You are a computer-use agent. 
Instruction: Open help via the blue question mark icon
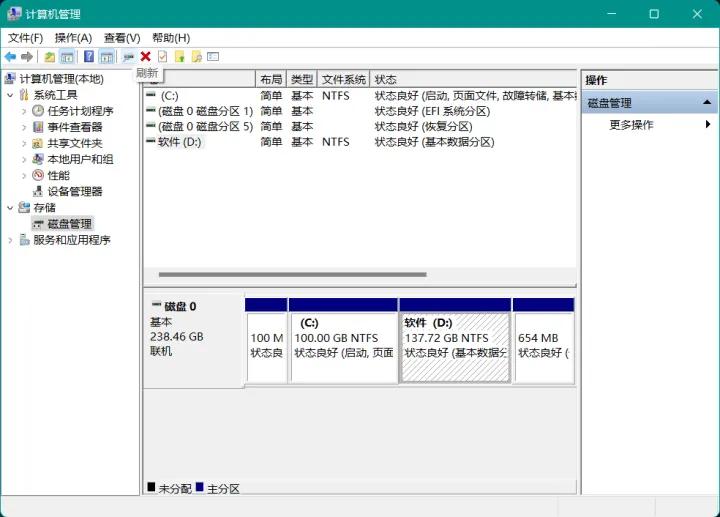click(x=89, y=57)
